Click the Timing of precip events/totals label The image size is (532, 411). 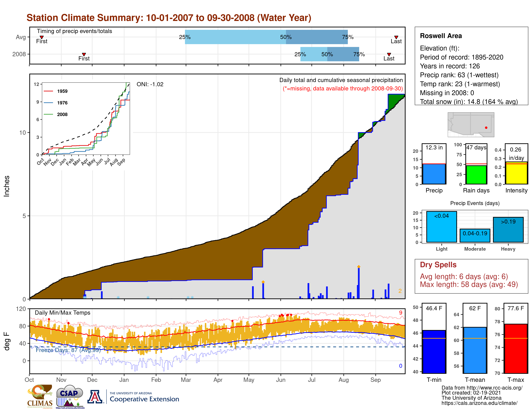pyautogui.click(x=74, y=31)
